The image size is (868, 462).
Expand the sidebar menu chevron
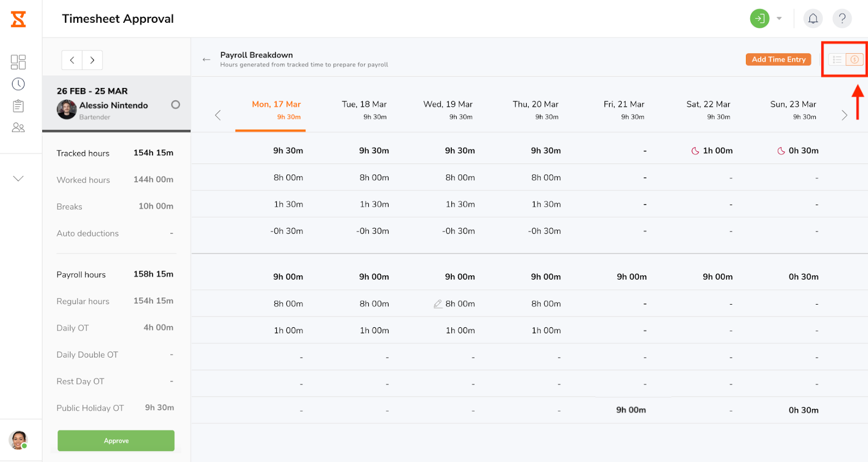[x=18, y=179]
